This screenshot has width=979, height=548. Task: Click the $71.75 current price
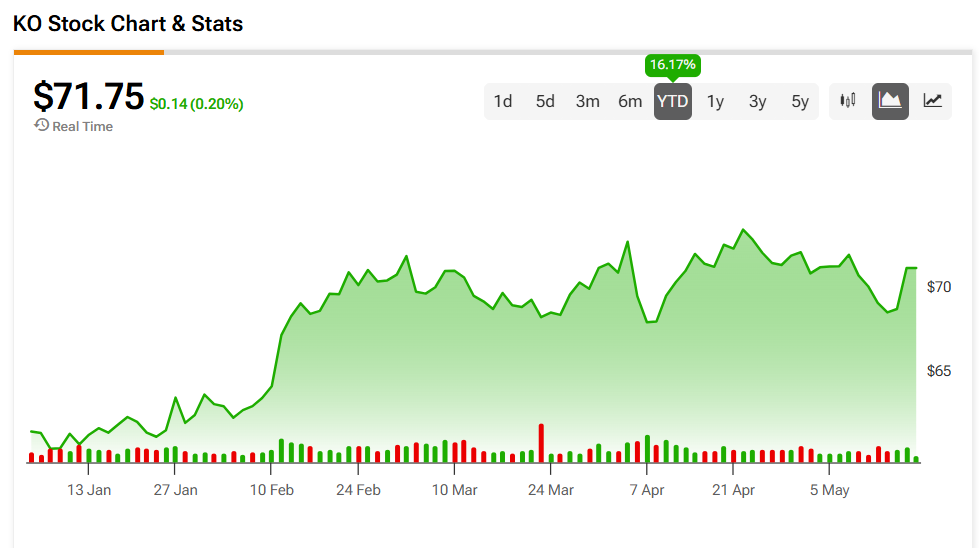(x=89, y=97)
